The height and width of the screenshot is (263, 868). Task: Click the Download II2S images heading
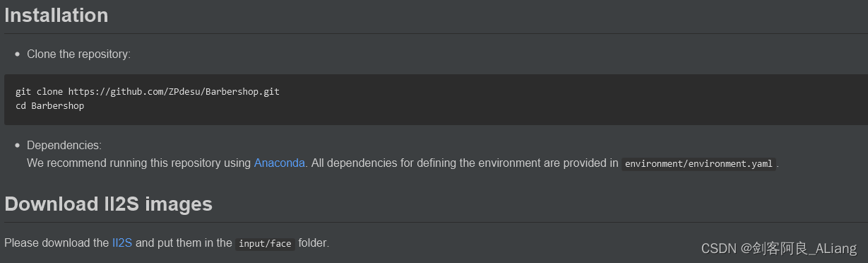108,204
